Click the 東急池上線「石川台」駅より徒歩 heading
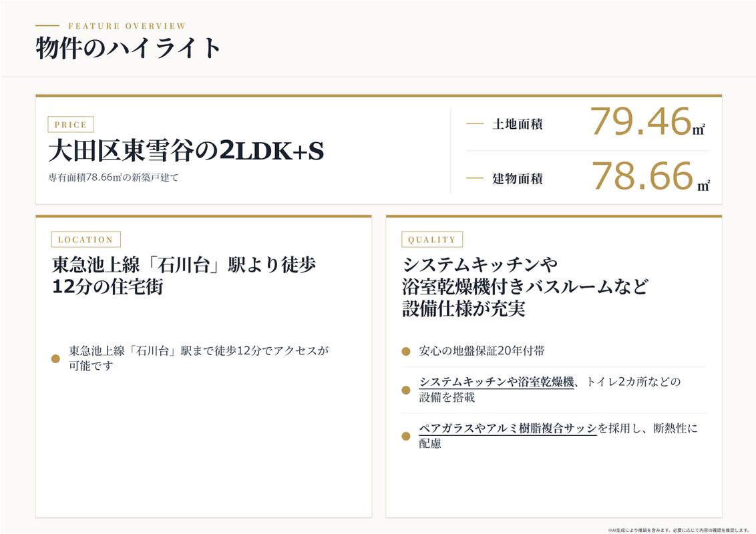 click(x=184, y=264)
